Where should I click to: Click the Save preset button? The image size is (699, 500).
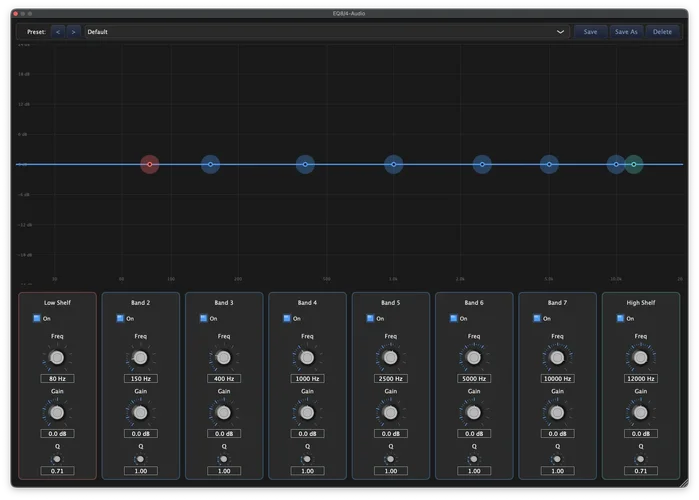click(x=590, y=32)
